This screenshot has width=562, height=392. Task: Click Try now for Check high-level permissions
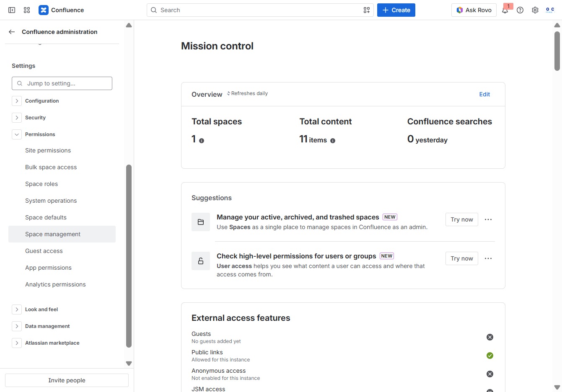pos(462,258)
